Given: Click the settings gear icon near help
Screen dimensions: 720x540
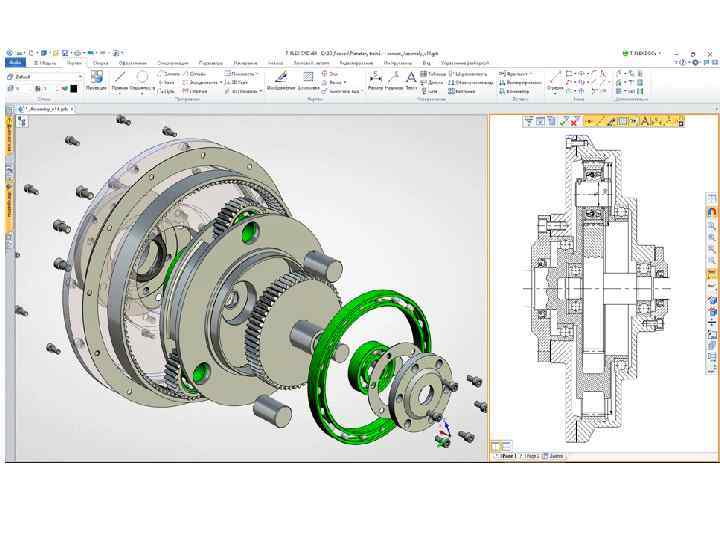Looking at the screenshot, I should [x=696, y=62].
